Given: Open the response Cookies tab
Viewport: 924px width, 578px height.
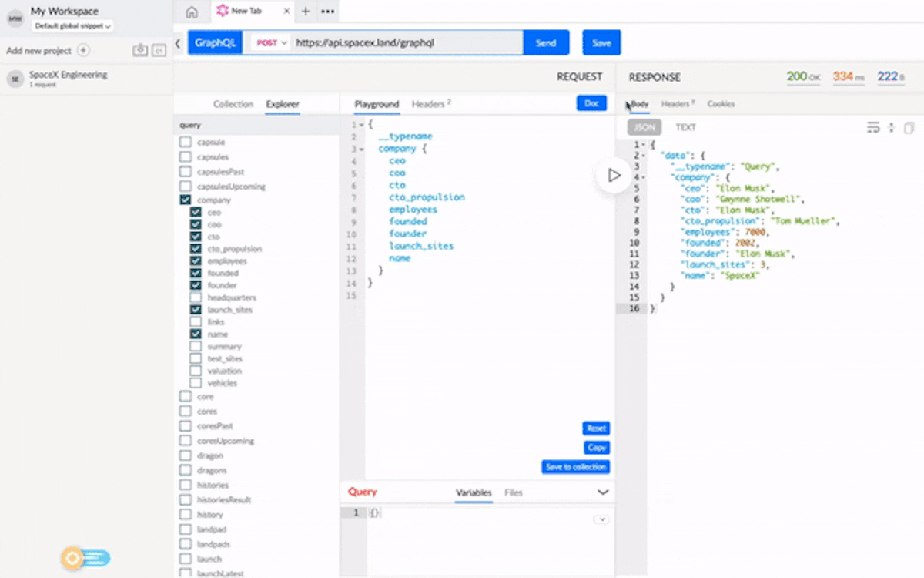Looking at the screenshot, I should coord(721,104).
